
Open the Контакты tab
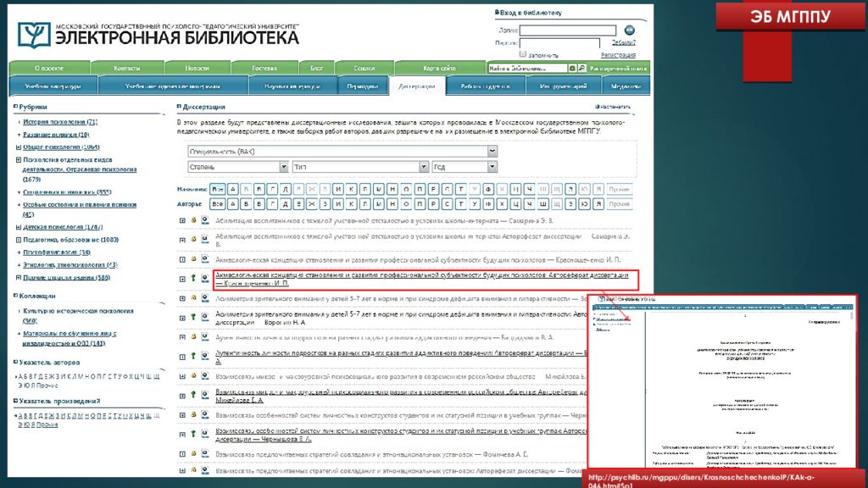(x=127, y=68)
